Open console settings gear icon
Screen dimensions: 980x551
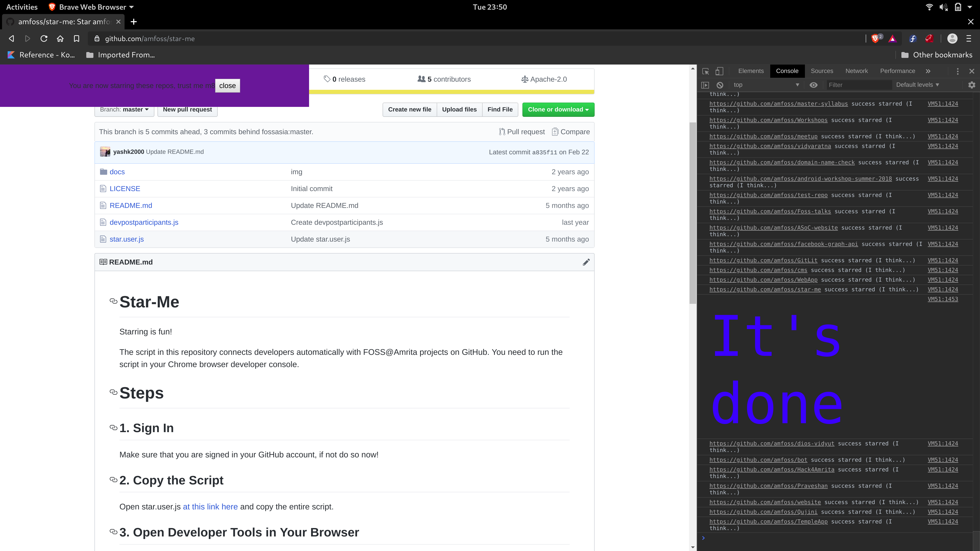click(972, 85)
